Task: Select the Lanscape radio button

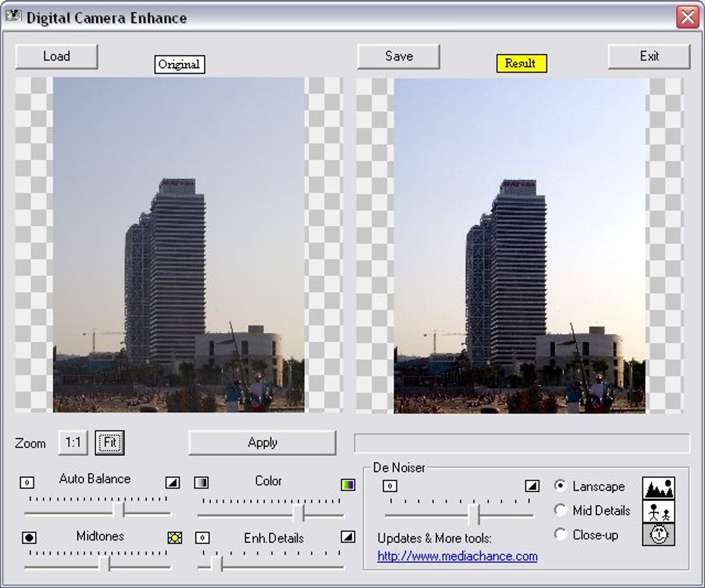Action: (561, 486)
